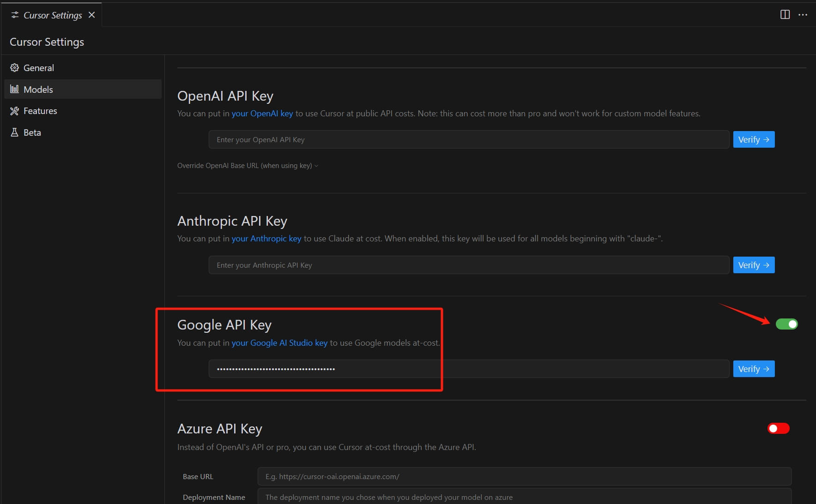Close the Cursor Settings tab
The width and height of the screenshot is (816, 504).
92,15
